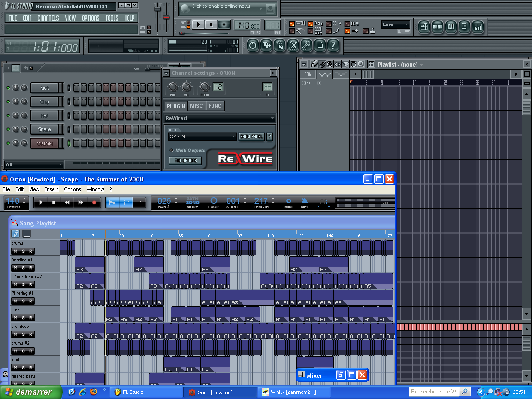Click the FL Studio help question icon

[333, 45]
